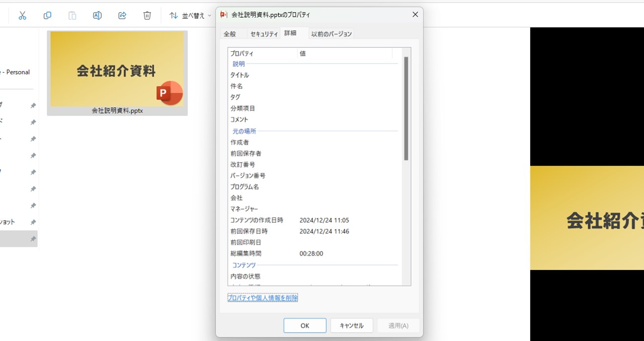Click the キャンセル button
The height and width of the screenshot is (341, 644).
pos(352,325)
